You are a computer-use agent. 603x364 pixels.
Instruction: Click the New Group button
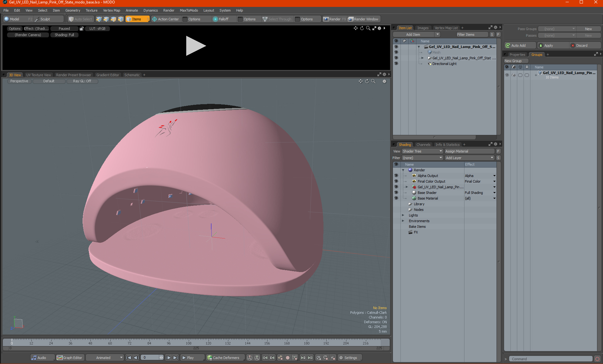516,61
